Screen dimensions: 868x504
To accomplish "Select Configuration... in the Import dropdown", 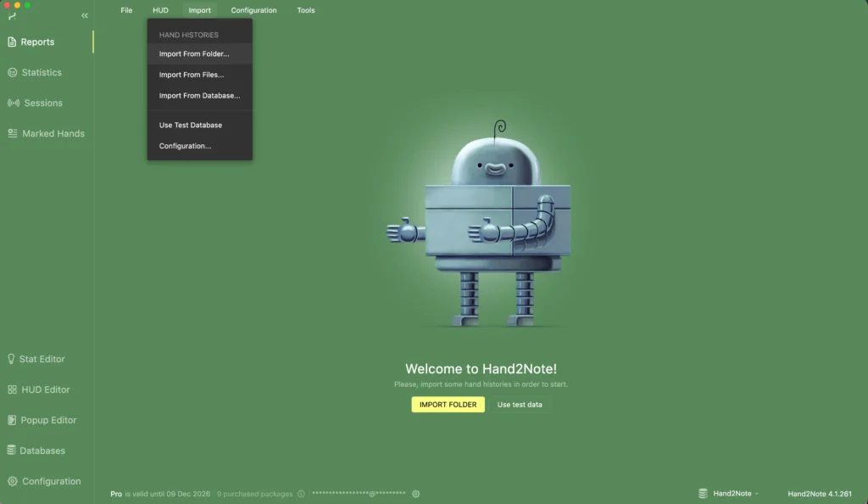I will tap(200, 146).
